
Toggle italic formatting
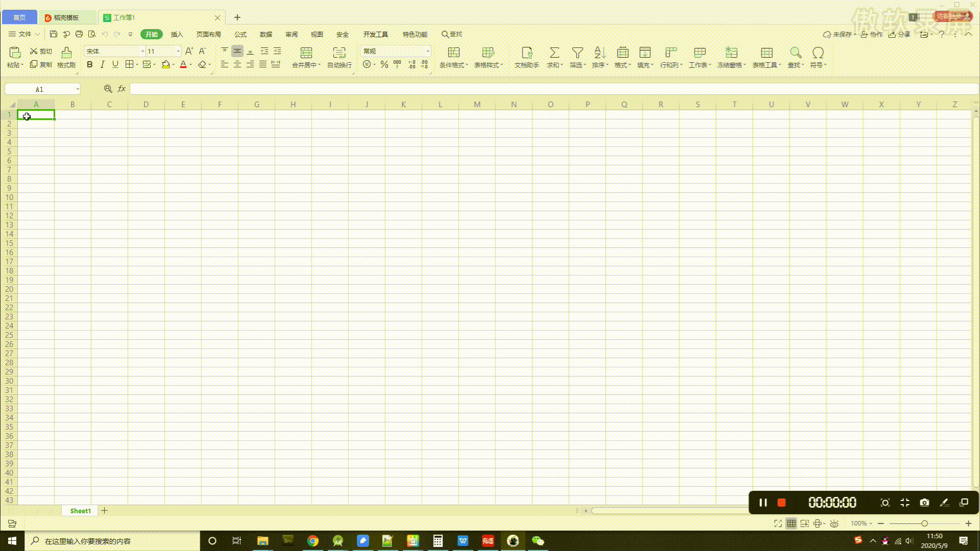pos(103,64)
